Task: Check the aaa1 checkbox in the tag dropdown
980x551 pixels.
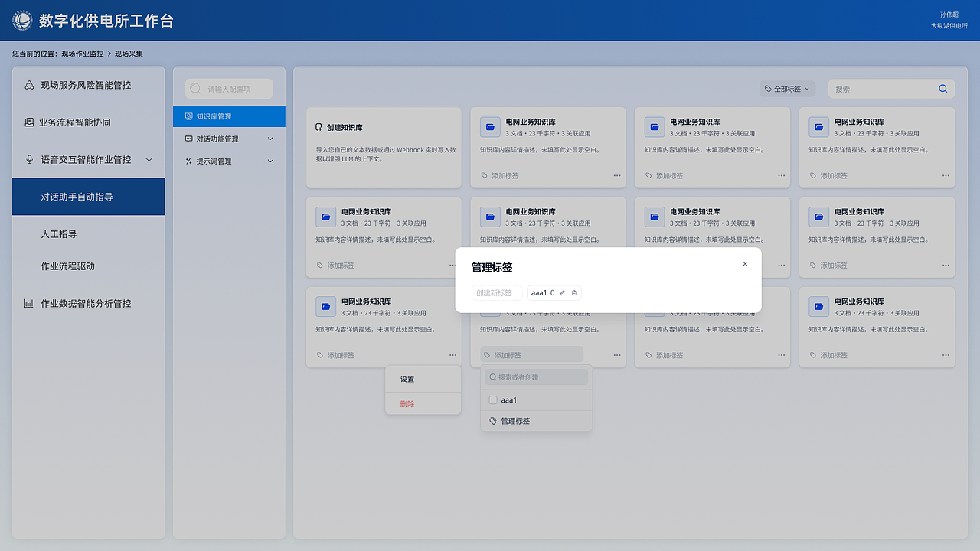Action: click(x=493, y=400)
